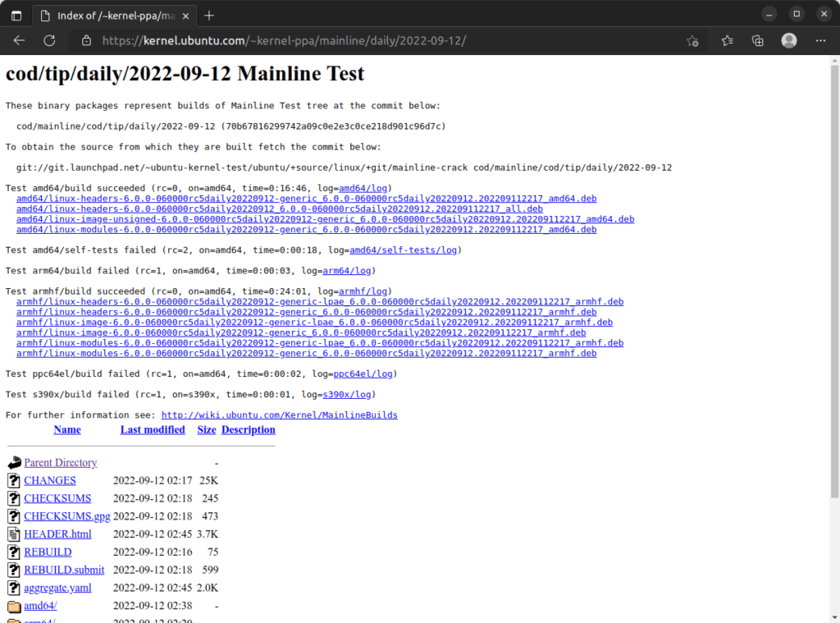Download amd64 linux-headers generic amd64.deb
The height and width of the screenshot is (623, 840).
pyautogui.click(x=307, y=199)
